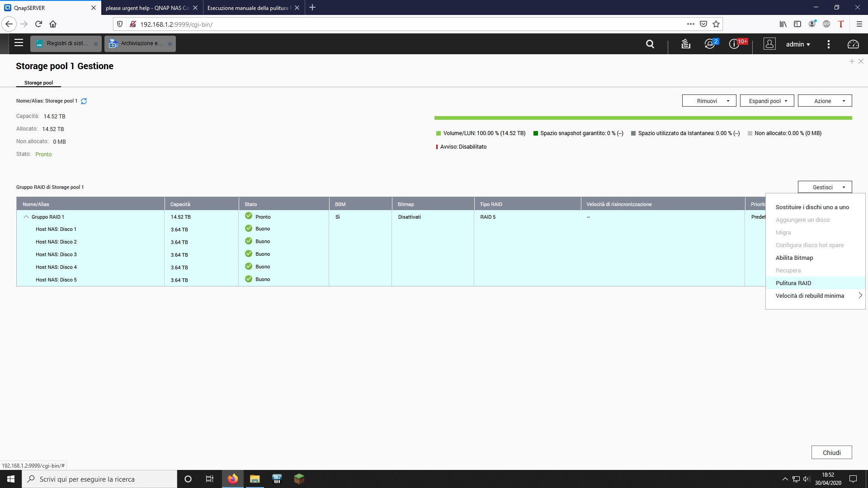Click the QTS search magnifier icon
This screenshot has width=868, height=488.
[650, 44]
